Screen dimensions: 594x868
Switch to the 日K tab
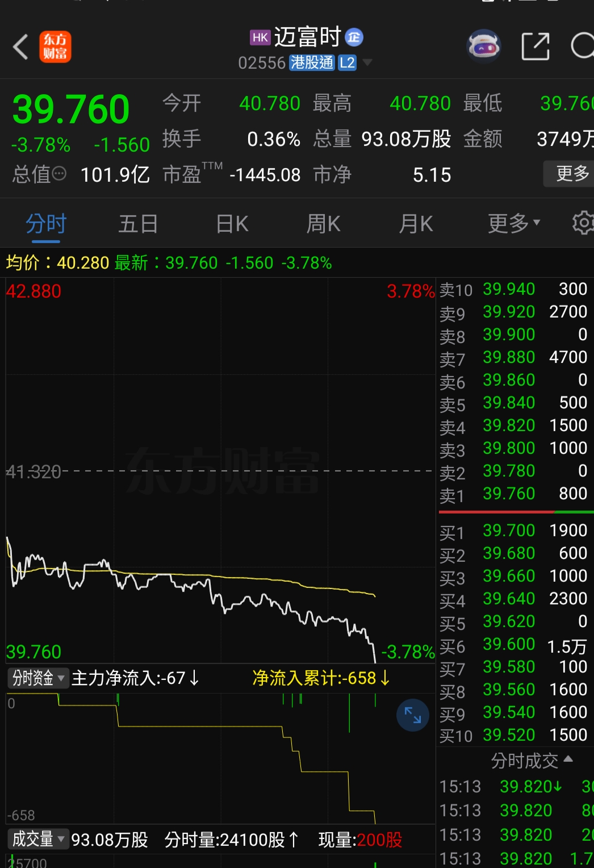point(232,224)
